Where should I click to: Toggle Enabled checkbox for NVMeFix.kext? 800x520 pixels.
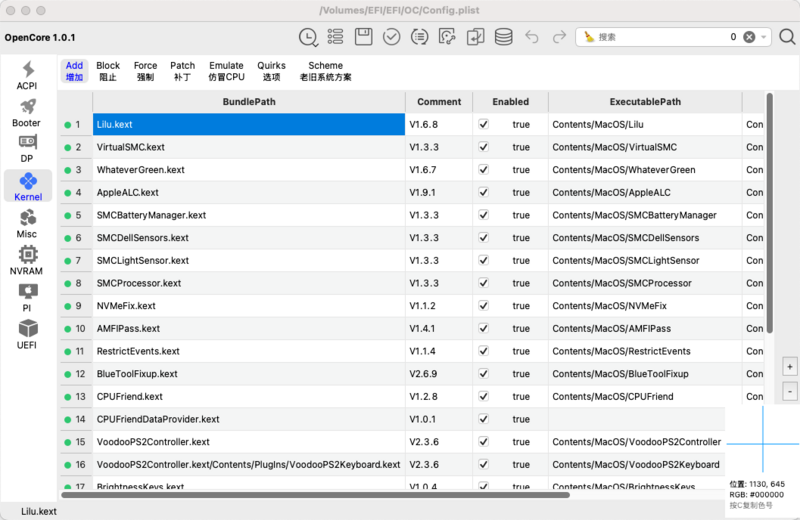[x=483, y=306]
